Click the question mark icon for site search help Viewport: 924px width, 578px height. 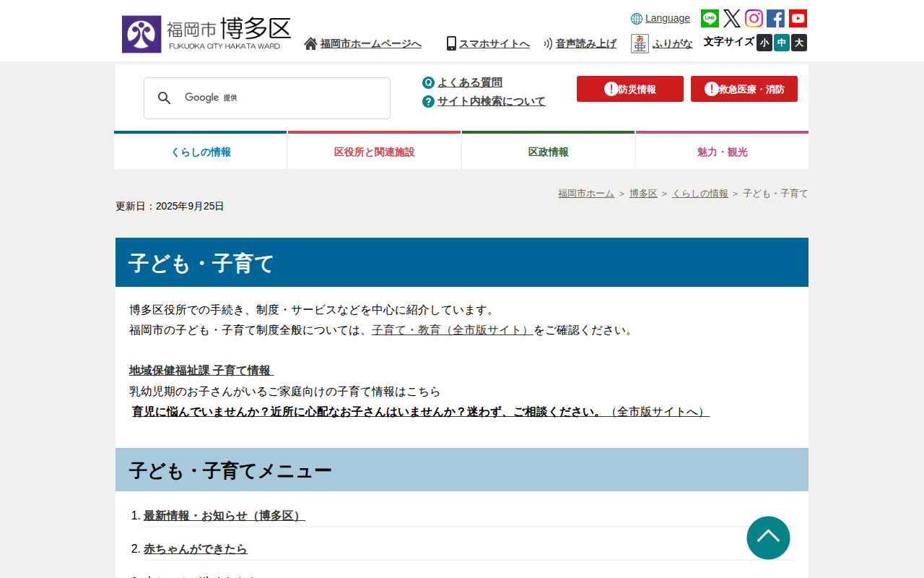click(428, 101)
